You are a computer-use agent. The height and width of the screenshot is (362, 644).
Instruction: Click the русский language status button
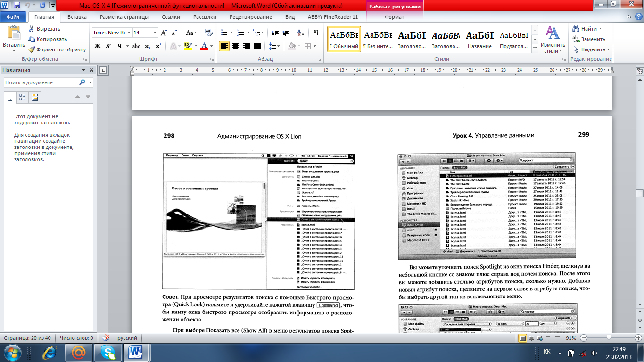tap(127, 338)
